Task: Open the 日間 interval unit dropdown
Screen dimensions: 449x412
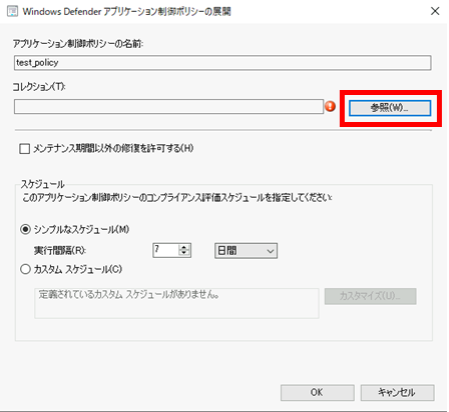Action: pos(246,251)
